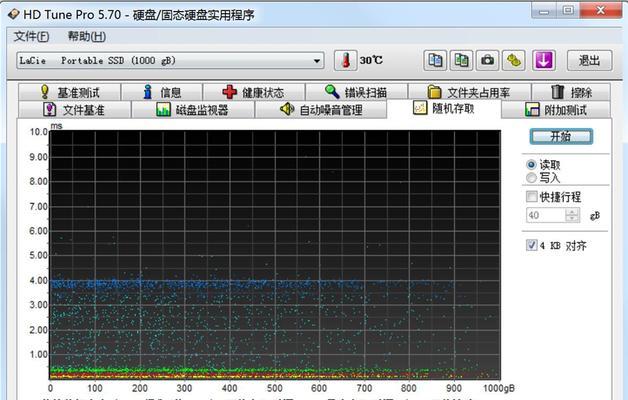
Task: Click the short stroke value field showing 40
Action: [546, 215]
